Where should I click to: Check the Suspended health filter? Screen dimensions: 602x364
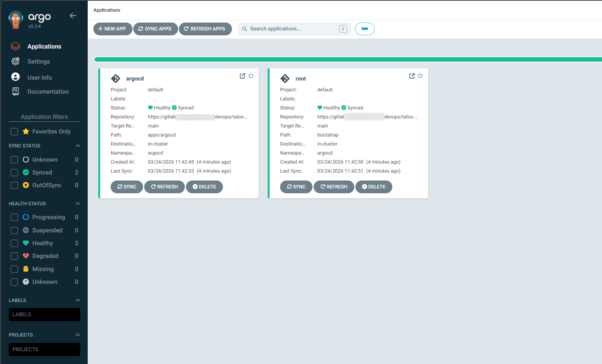tap(14, 231)
